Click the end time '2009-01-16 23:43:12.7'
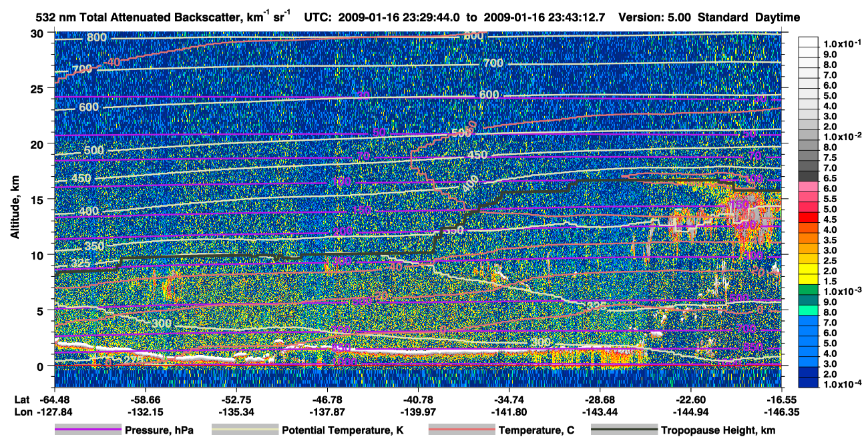Screen dimensions: 868x445 click(x=546, y=17)
